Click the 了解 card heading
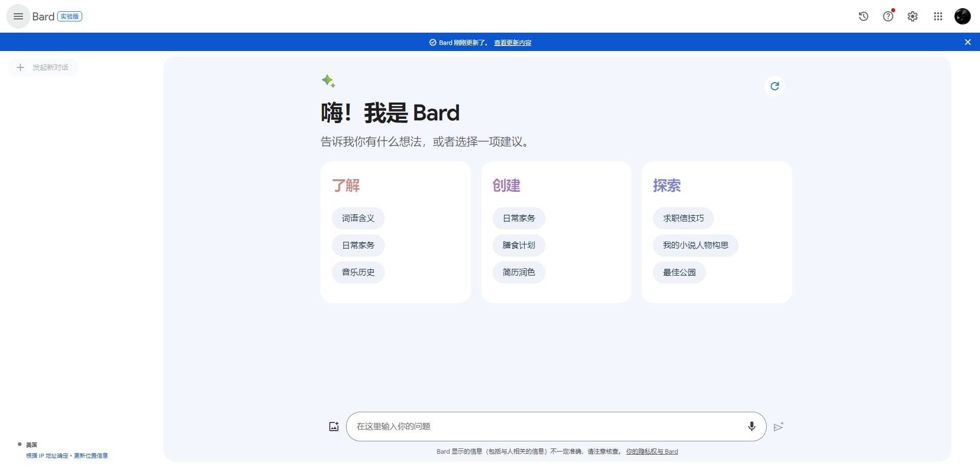Image resolution: width=980 pixels, height=474 pixels. point(346,185)
